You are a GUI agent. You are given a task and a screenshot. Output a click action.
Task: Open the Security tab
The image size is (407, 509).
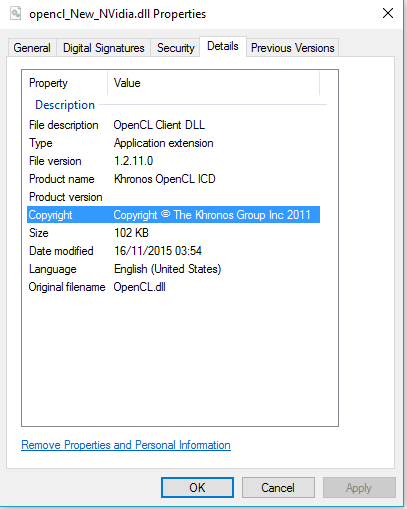click(176, 48)
